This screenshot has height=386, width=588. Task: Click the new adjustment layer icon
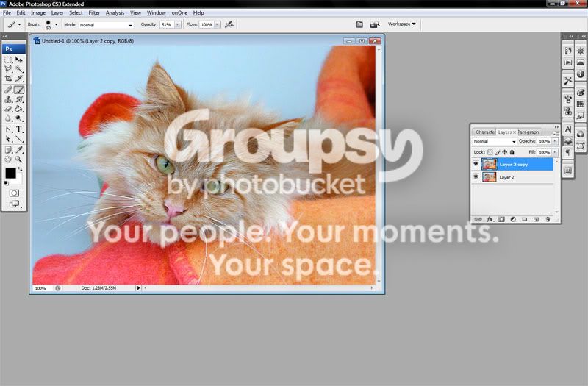(513, 219)
